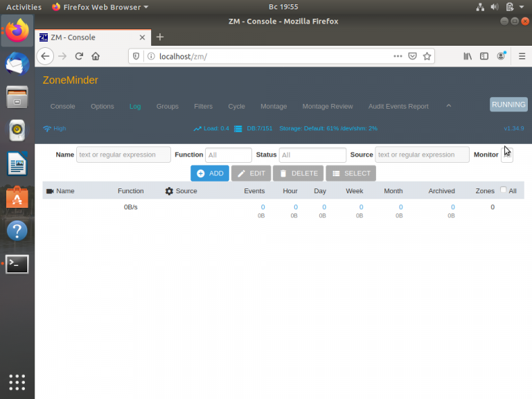Click the RUNNING state button

[508, 105]
